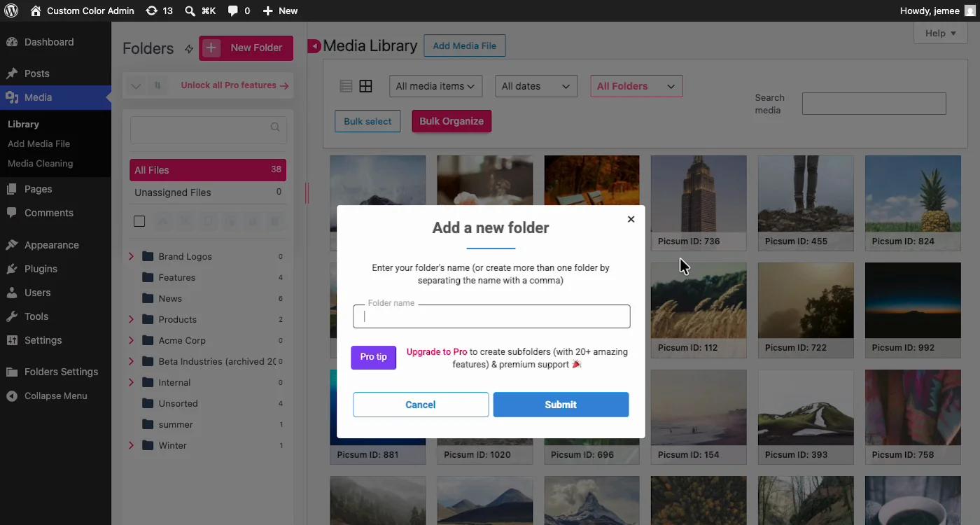The width and height of the screenshot is (980, 525).
Task: Switch to list view icon
Action: pyautogui.click(x=346, y=86)
